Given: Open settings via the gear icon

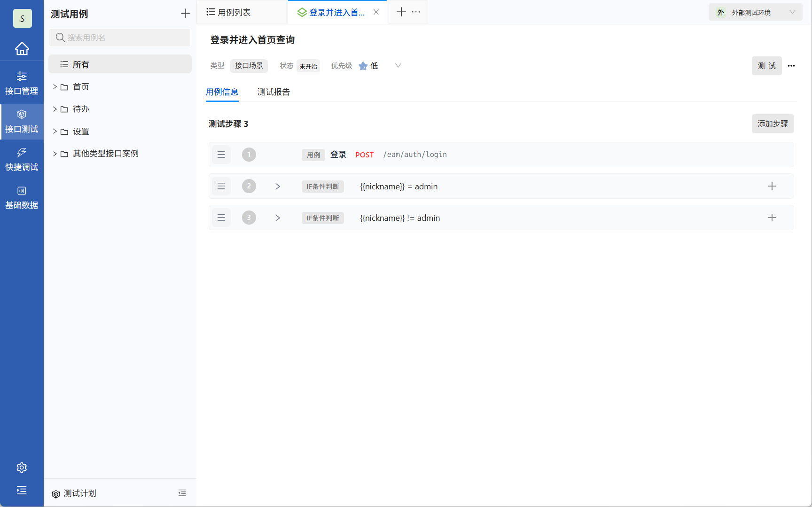Looking at the screenshot, I should (22, 468).
